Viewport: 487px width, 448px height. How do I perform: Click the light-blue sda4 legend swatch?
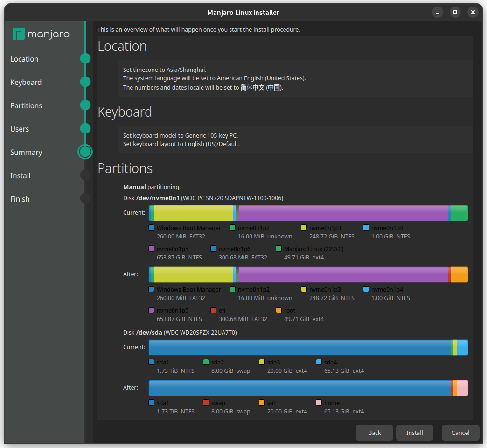point(319,362)
